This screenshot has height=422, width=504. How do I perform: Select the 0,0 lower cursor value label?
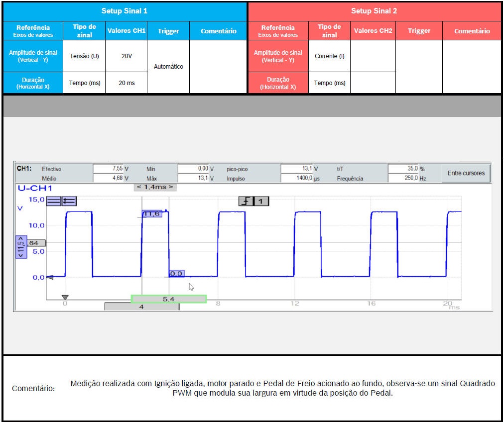point(176,274)
